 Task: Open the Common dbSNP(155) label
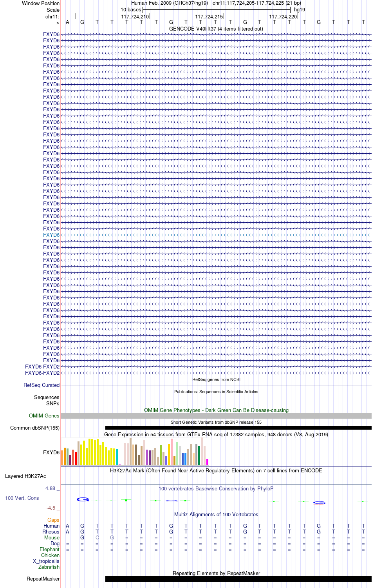[x=35, y=428]
